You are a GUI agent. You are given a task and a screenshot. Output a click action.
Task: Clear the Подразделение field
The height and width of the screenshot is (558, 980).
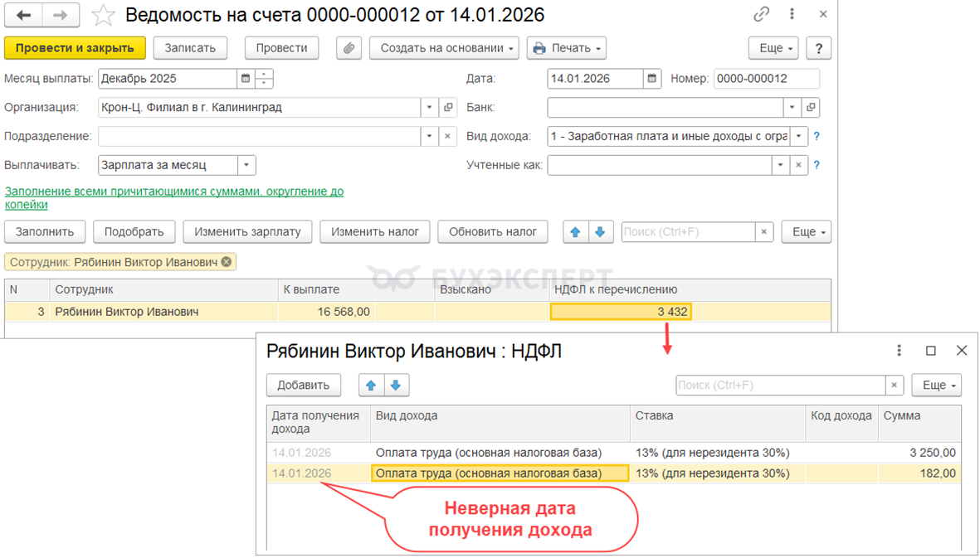click(x=448, y=137)
